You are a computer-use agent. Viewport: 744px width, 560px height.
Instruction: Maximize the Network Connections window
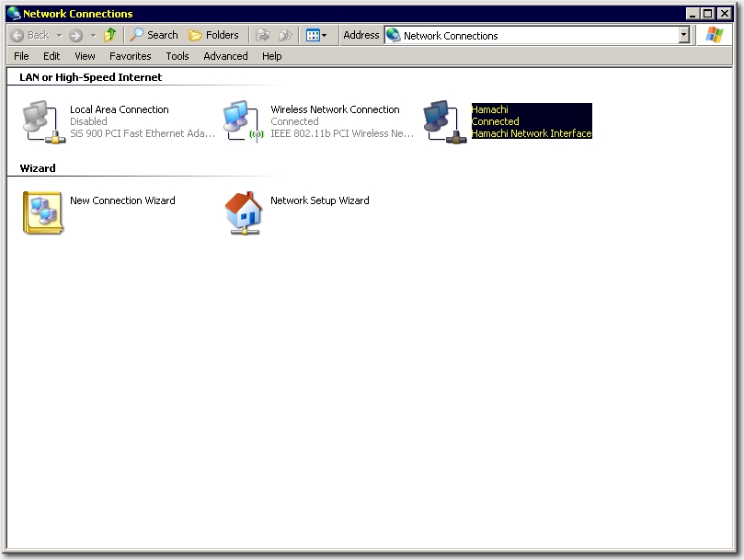pos(707,13)
